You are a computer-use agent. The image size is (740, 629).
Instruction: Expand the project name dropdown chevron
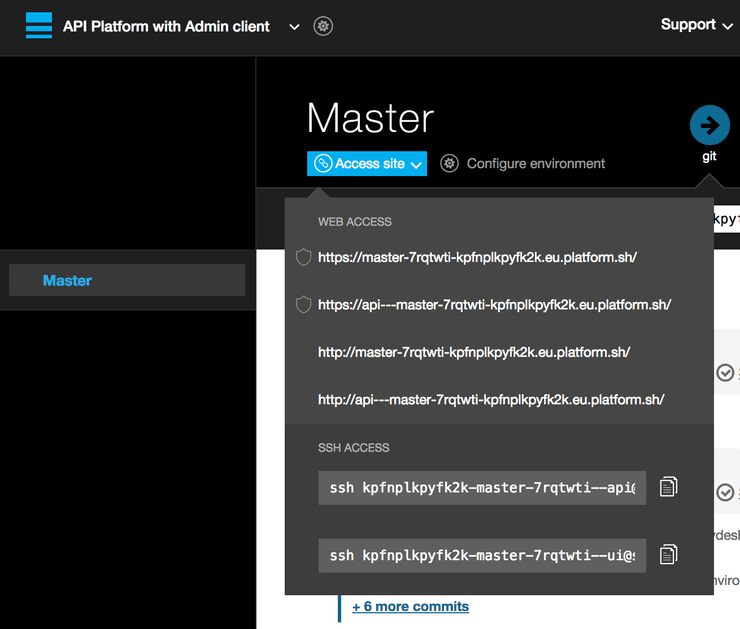pos(294,27)
